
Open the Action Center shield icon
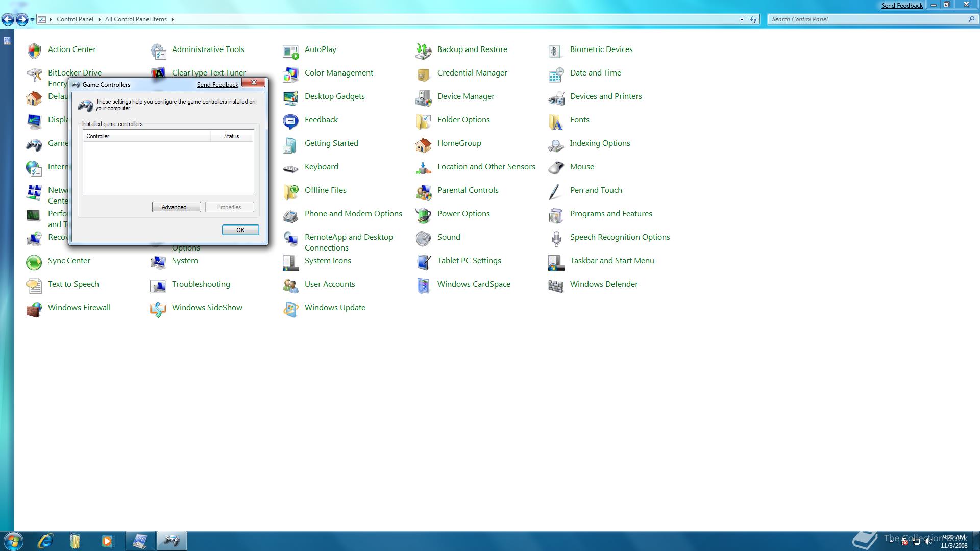point(34,51)
